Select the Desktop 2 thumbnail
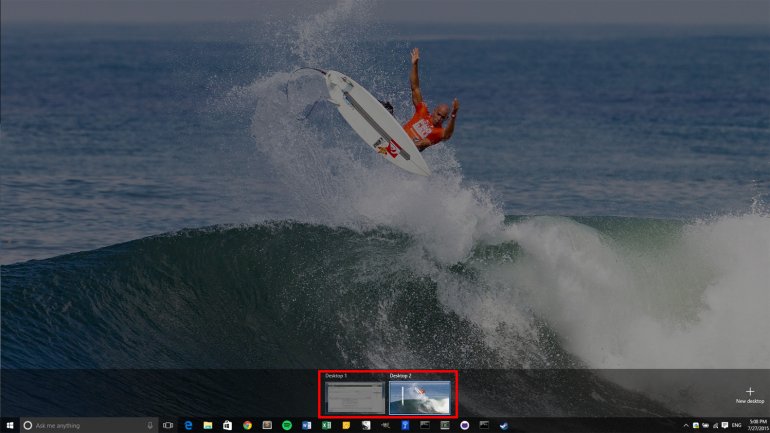770x433 pixels. coord(420,397)
